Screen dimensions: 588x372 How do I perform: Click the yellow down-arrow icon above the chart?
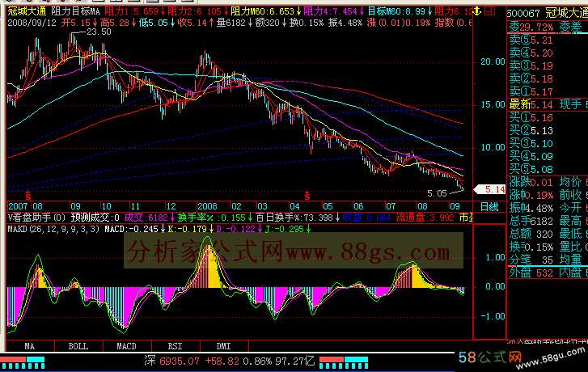[477, 11]
